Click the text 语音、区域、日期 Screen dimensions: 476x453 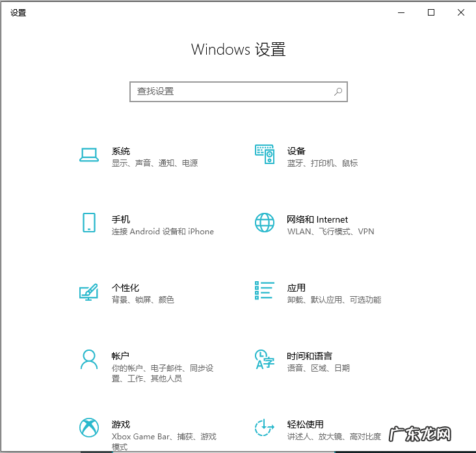tap(319, 368)
